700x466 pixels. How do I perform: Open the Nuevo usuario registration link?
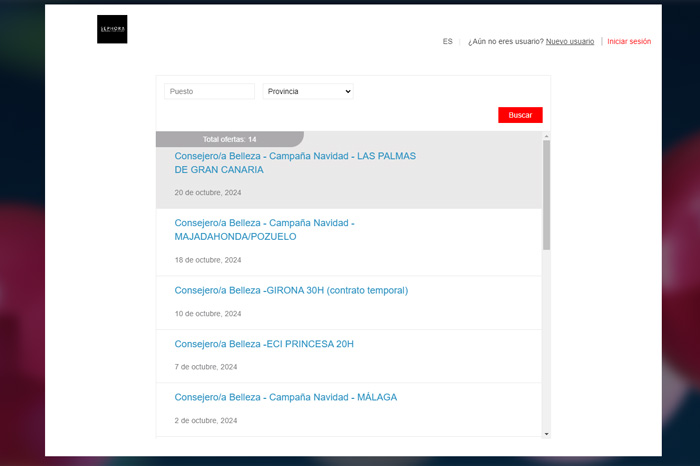click(x=569, y=42)
